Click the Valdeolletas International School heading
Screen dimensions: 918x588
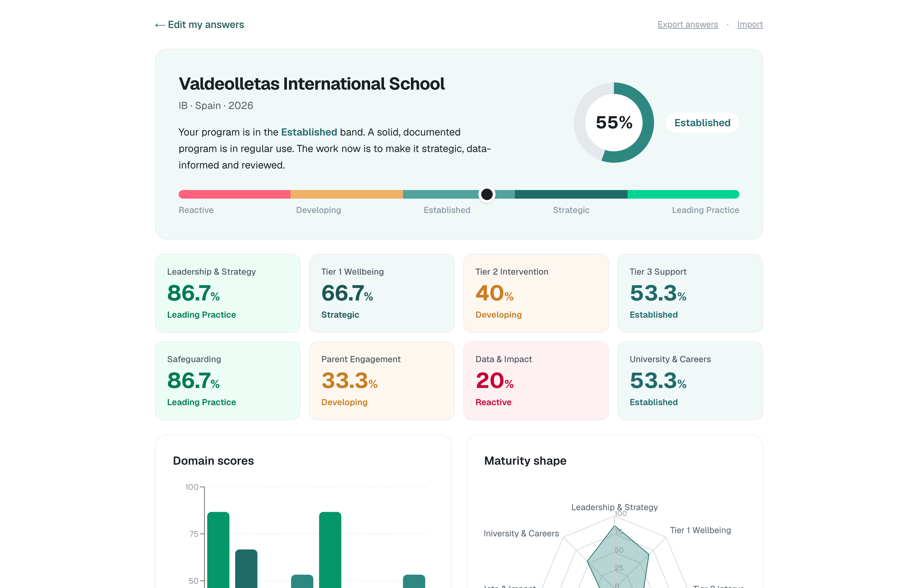pos(312,84)
